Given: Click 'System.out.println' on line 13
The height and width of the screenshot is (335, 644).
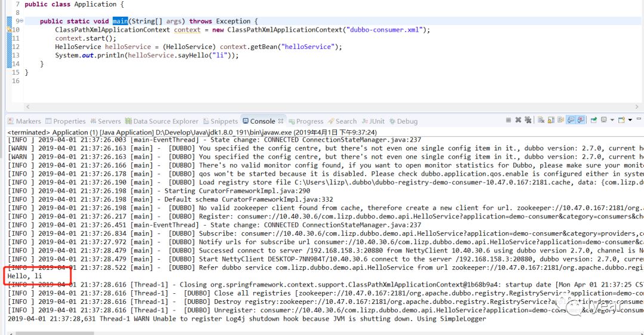Looking at the screenshot, I should click(x=89, y=56).
